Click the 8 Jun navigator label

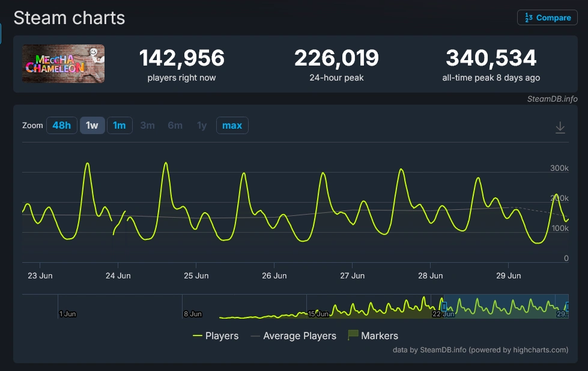pos(193,314)
